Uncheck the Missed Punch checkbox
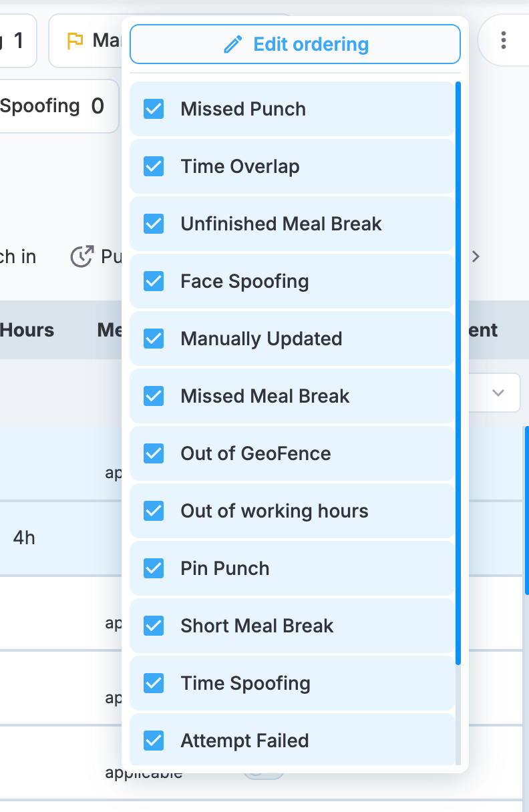The width and height of the screenshot is (529, 812). [x=154, y=109]
